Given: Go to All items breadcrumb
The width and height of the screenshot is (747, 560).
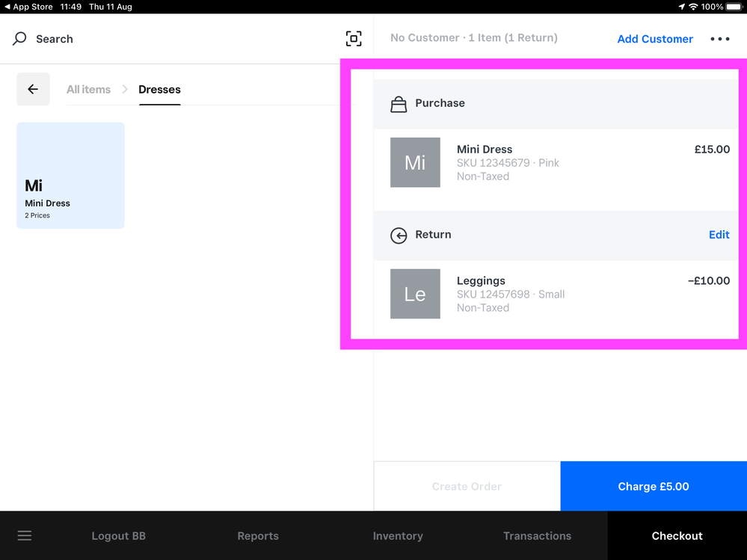Looking at the screenshot, I should pos(88,90).
